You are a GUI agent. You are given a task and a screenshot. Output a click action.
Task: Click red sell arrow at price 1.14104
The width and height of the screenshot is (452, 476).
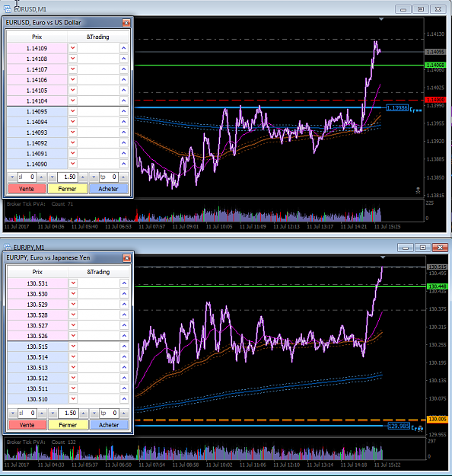point(73,101)
